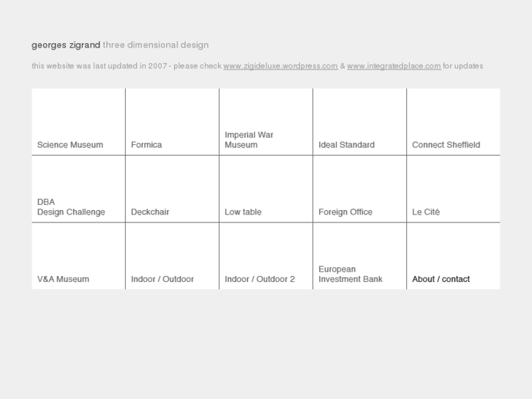Open DBA Design Challenge project
The image size is (532, 399).
(71, 207)
